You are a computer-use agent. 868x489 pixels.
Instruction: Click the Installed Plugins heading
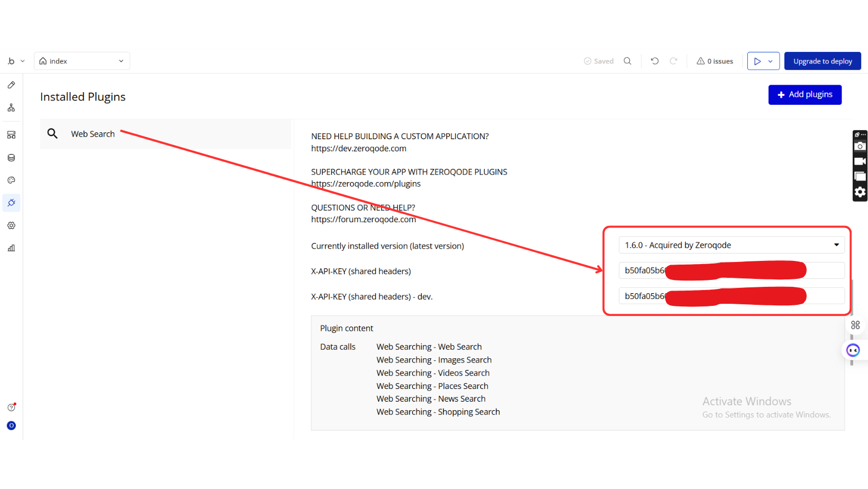(x=83, y=97)
